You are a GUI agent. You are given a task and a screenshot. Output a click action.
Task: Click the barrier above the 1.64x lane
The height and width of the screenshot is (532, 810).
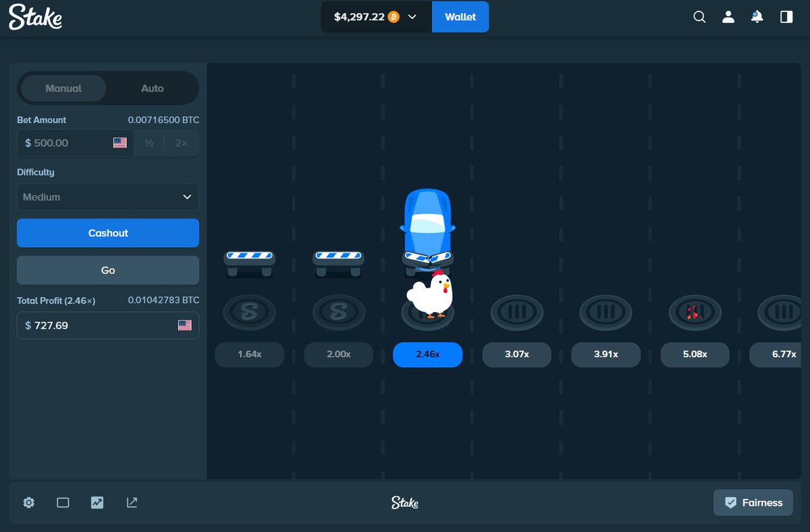click(x=249, y=263)
